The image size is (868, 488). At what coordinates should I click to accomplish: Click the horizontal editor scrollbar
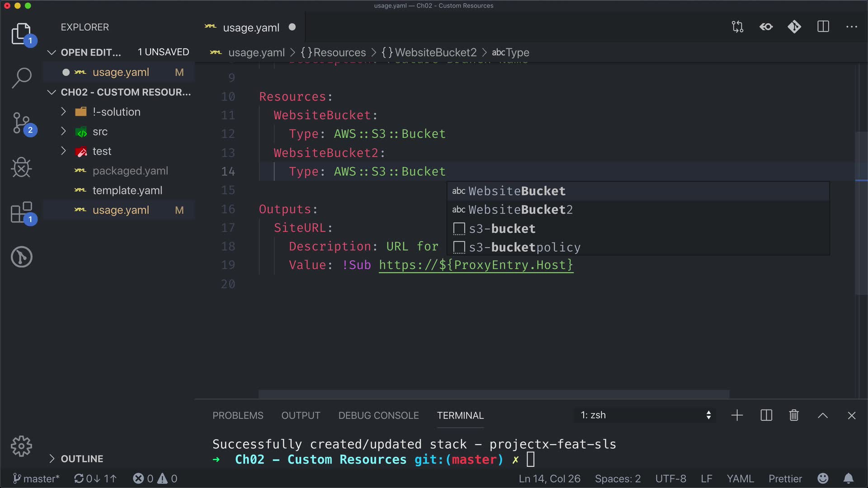click(494, 394)
